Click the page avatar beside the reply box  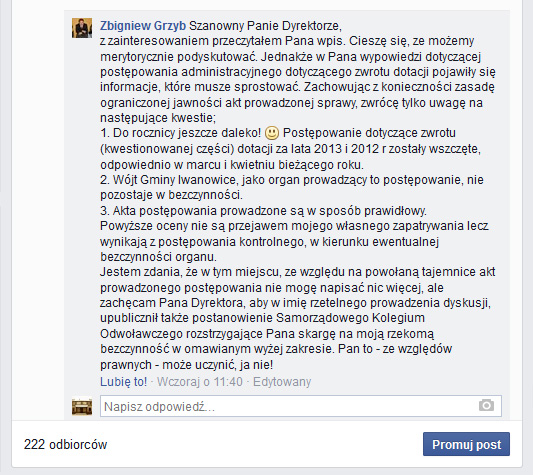82,407
